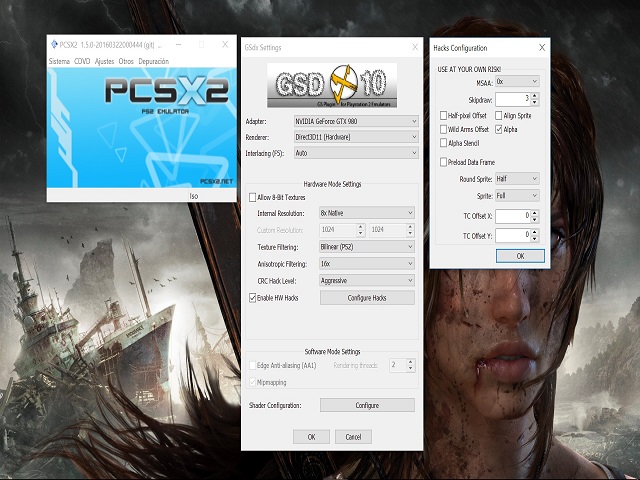The image size is (640, 480).
Task: Enable Alpha Stencil checkbox
Action: coord(443,143)
